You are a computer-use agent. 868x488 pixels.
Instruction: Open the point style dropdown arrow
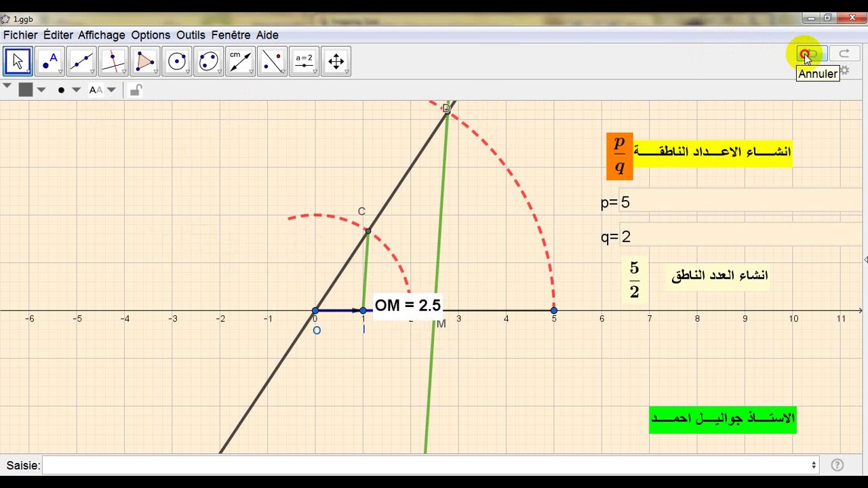coord(76,89)
